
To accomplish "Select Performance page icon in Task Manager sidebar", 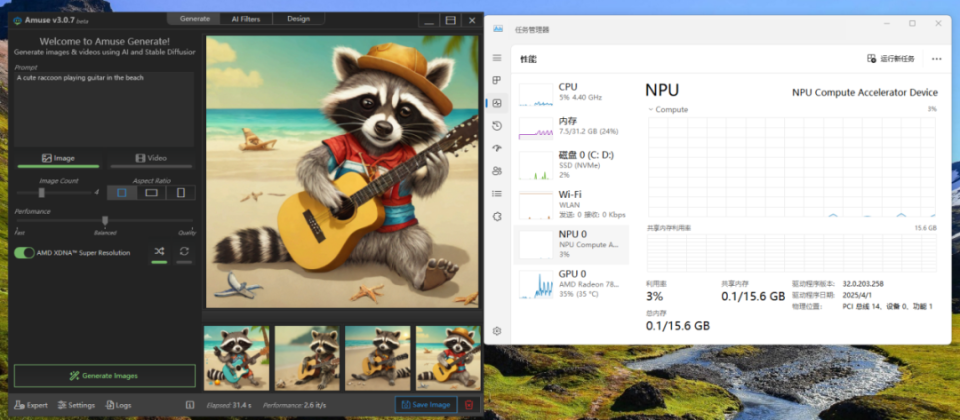I will coord(497,103).
